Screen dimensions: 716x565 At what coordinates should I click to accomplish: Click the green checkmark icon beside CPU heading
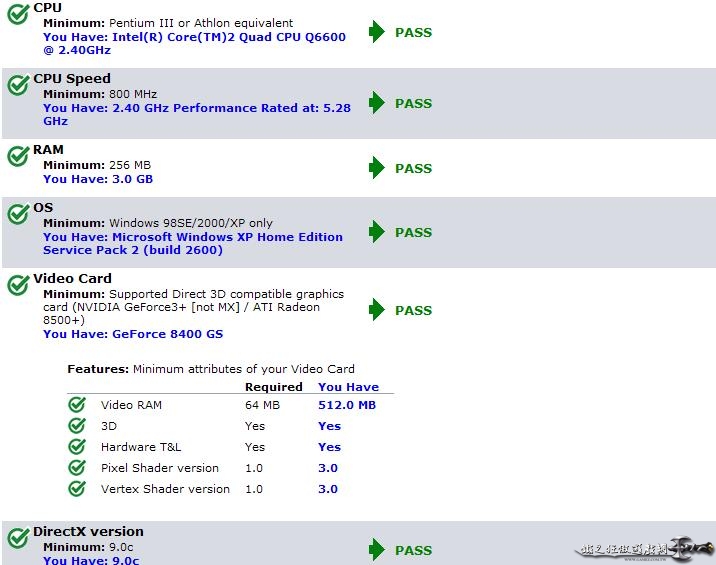pos(18,15)
